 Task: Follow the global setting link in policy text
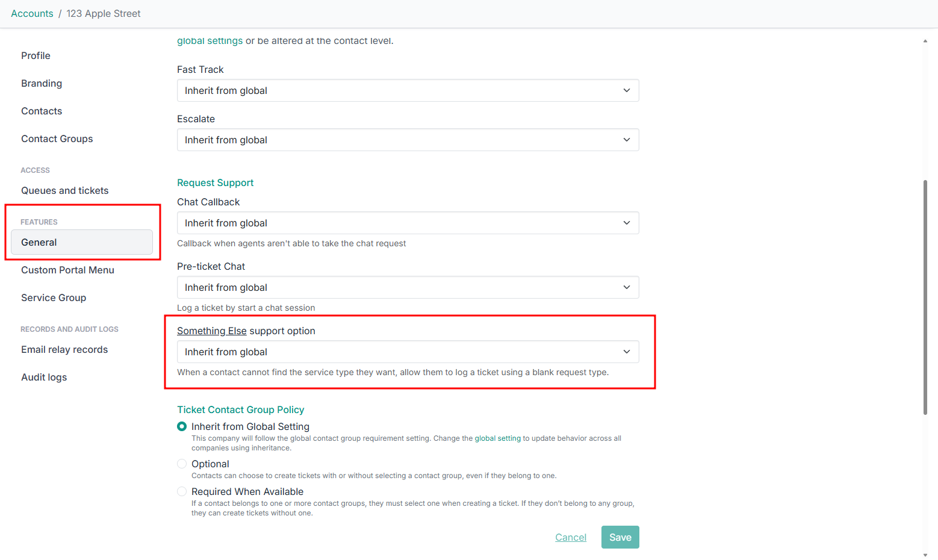click(x=497, y=438)
